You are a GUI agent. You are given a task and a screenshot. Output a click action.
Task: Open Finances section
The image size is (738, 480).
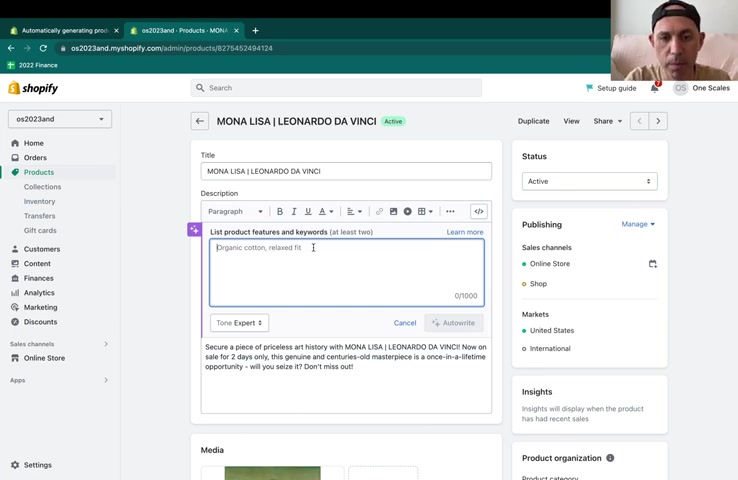click(x=39, y=278)
